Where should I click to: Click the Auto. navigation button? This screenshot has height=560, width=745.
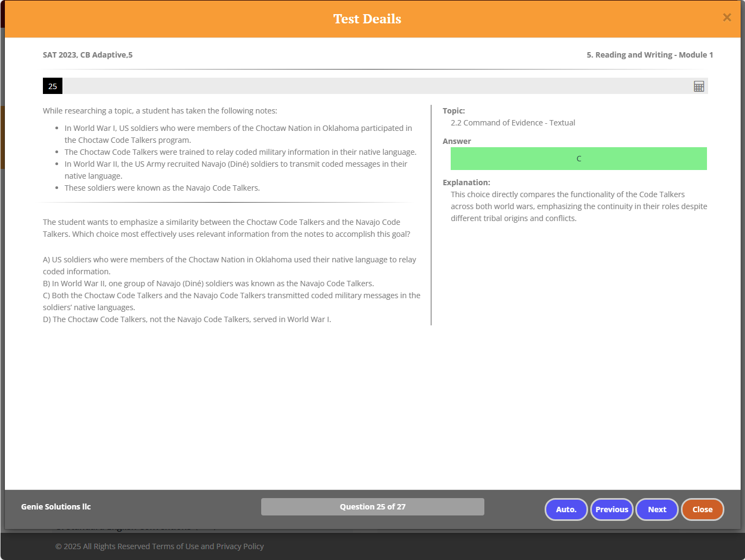(x=566, y=509)
